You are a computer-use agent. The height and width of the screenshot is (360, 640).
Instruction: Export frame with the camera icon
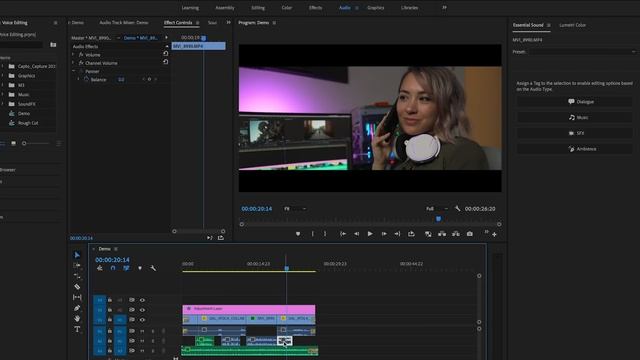[470, 234]
